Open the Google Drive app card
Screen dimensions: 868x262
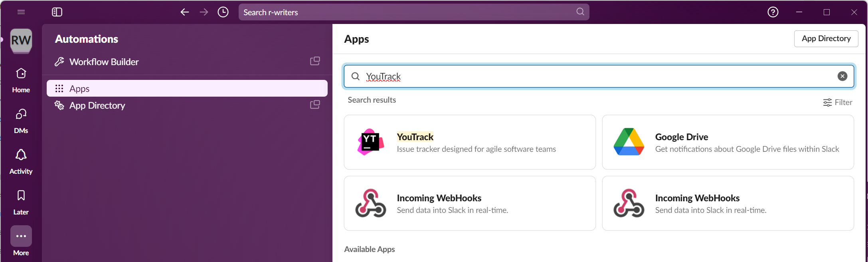[728, 142]
